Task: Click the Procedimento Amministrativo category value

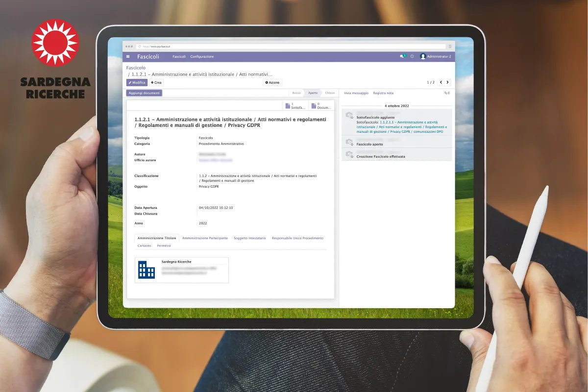Action: pyautogui.click(x=221, y=144)
